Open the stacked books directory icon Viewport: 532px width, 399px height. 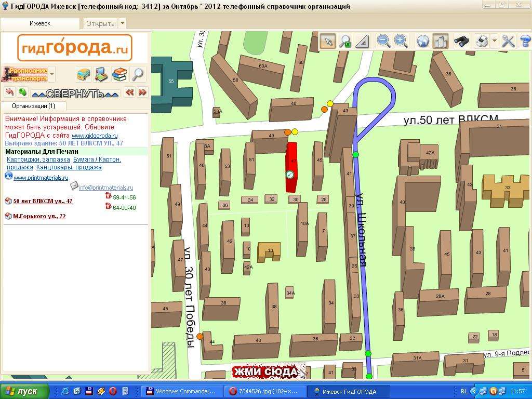coord(119,74)
